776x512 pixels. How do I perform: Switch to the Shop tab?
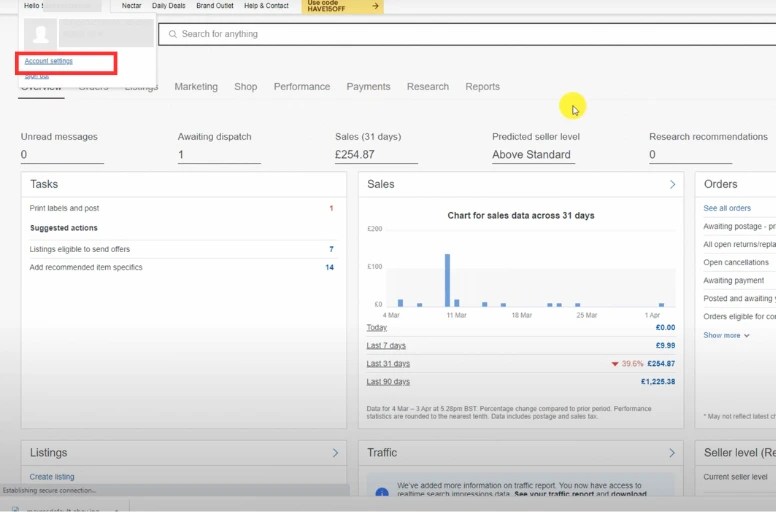[x=245, y=87]
